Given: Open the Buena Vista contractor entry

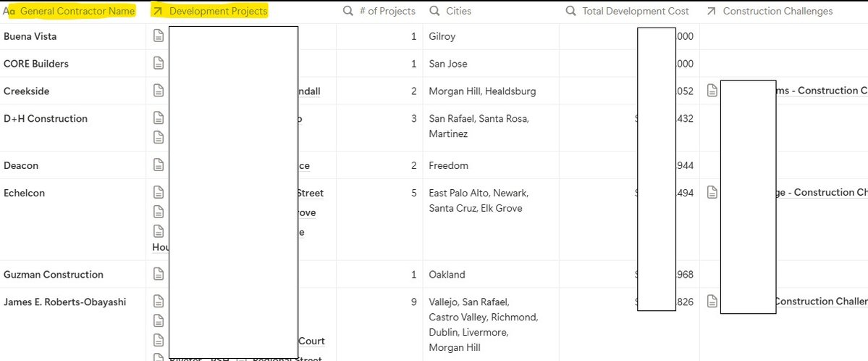Looking at the screenshot, I should [x=30, y=36].
